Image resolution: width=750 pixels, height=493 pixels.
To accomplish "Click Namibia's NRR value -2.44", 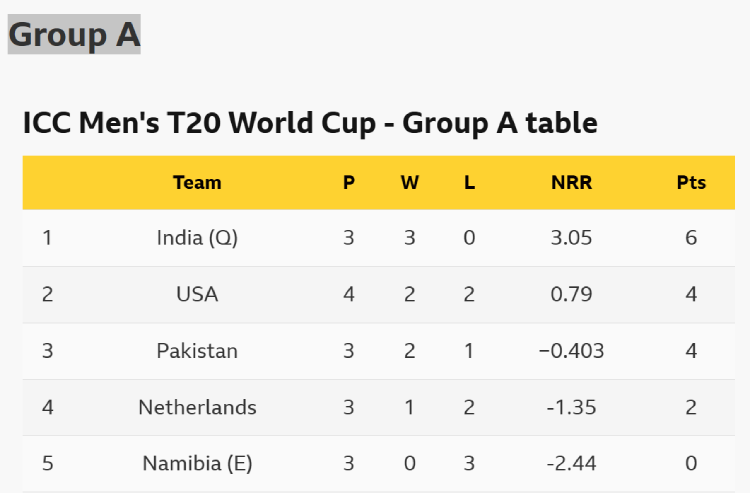I will 571,464.
